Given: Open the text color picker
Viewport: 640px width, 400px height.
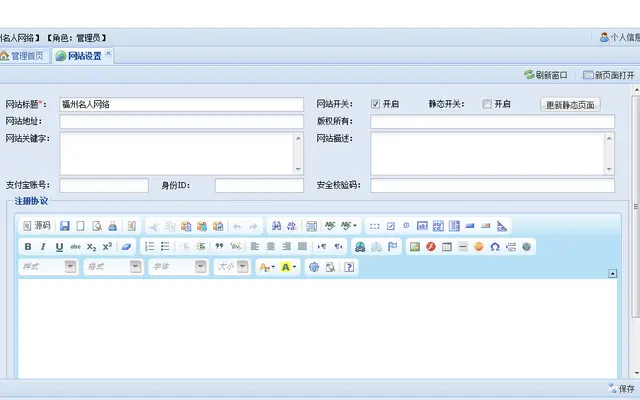Looking at the screenshot, I should 267,267.
